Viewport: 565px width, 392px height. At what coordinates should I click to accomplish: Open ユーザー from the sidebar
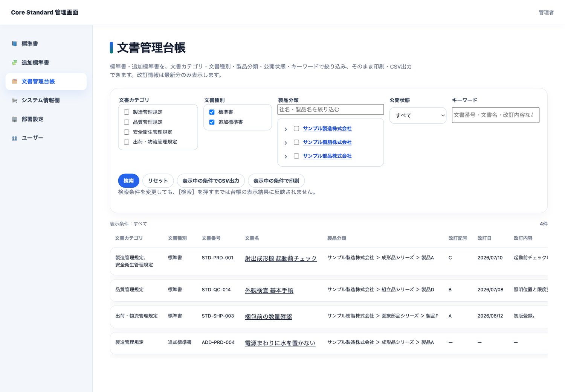click(46, 138)
